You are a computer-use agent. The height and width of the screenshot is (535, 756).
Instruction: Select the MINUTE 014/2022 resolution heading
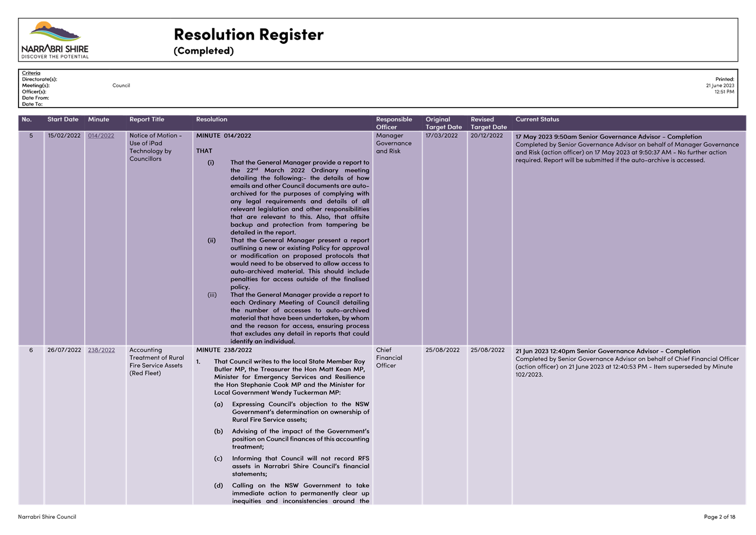(223, 136)
